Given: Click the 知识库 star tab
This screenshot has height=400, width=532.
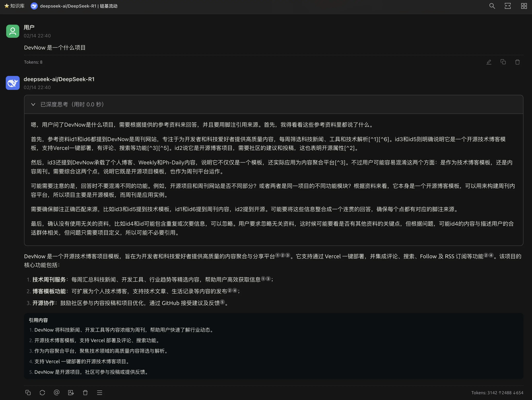Looking at the screenshot, I should pos(15,6).
